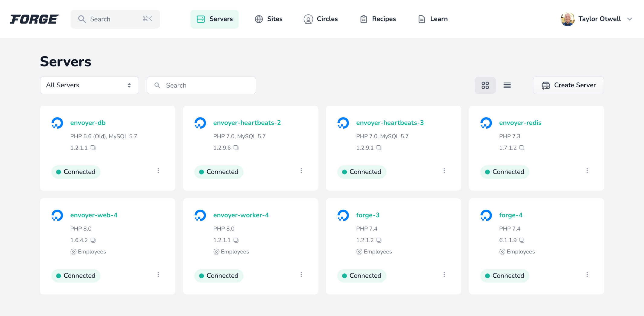Image resolution: width=644 pixels, height=316 pixels.
Task: Go to the Sites navigation tab
Action: pos(269,19)
